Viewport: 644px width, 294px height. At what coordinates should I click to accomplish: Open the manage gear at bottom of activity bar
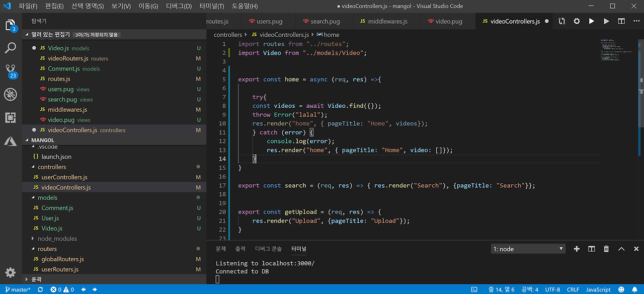click(11, 272)
